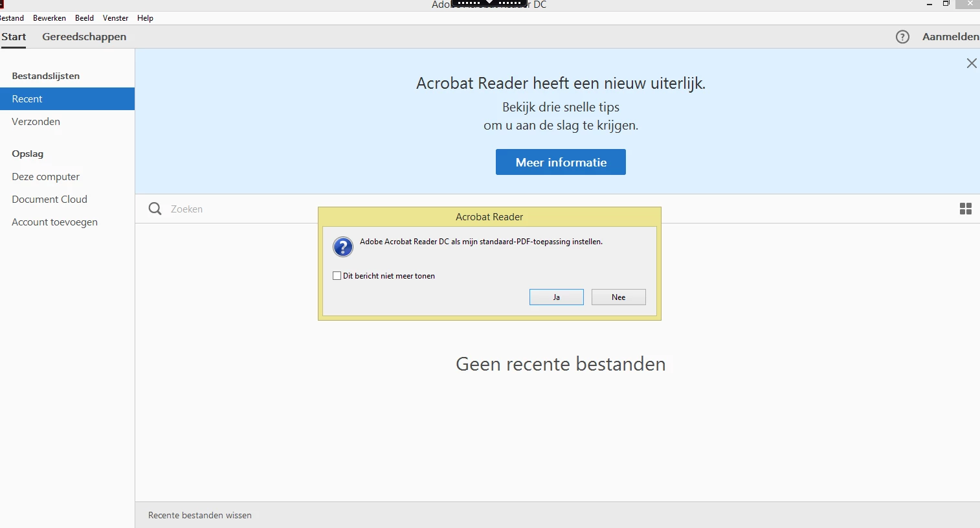Switch to the Gereedschappen tab
The image size is (980, 528).
click(84, 37)
